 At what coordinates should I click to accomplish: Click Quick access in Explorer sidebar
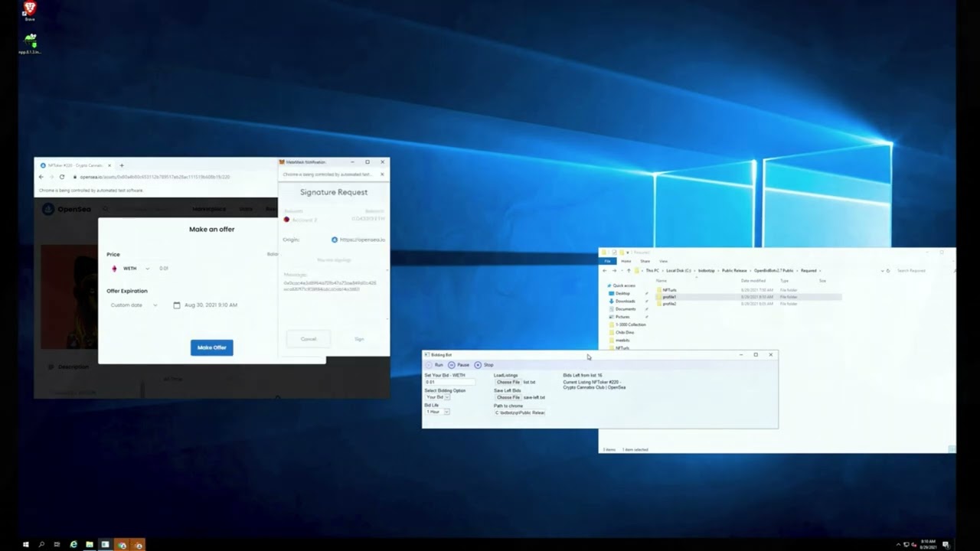[x=622, y=285]
